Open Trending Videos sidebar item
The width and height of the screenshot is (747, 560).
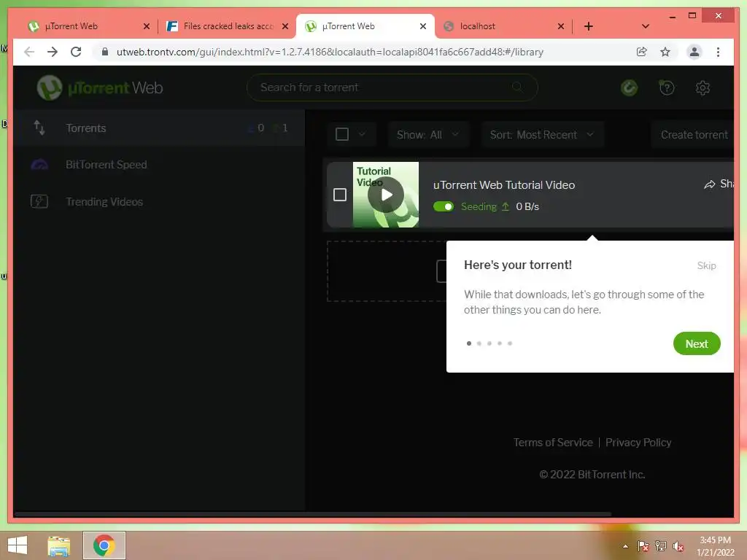coord(159,201)
